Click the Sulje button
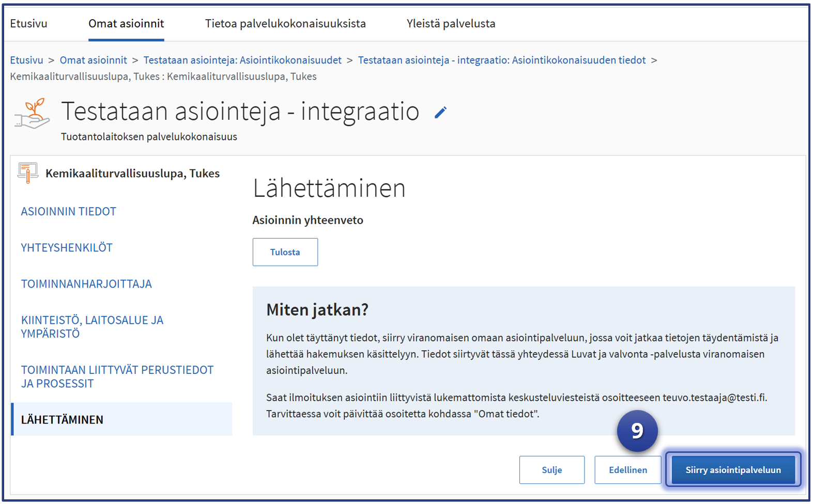The height and width of the screenshot is (504, 813). click(551, 470)
